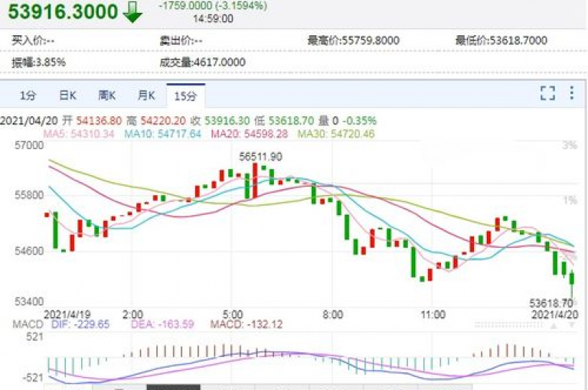
Task: Switch to the 1分 chart tab
Action: [28, 96]
